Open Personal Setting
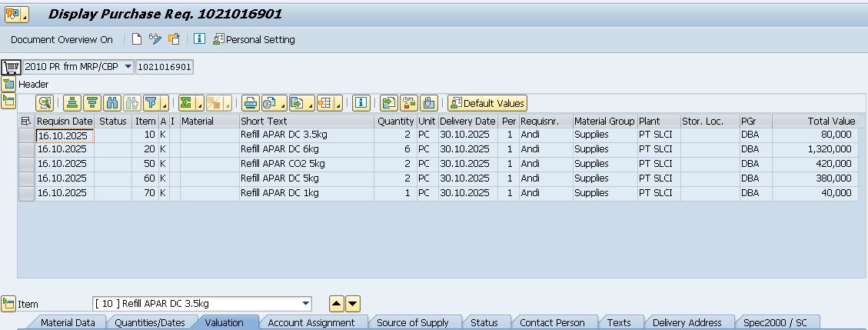The width and height of the screenshot is (868, 330). pos(254,39)
